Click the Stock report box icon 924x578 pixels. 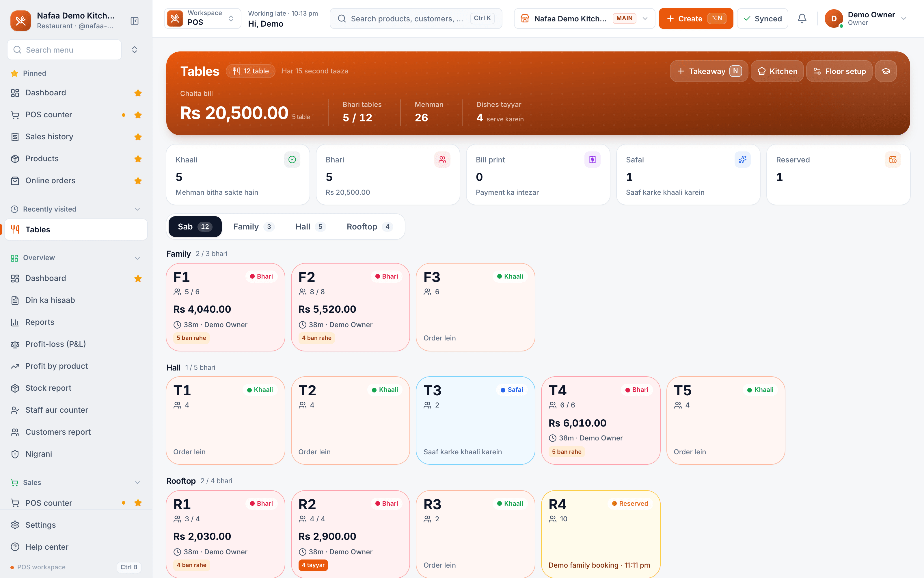[x=15, y=388]
